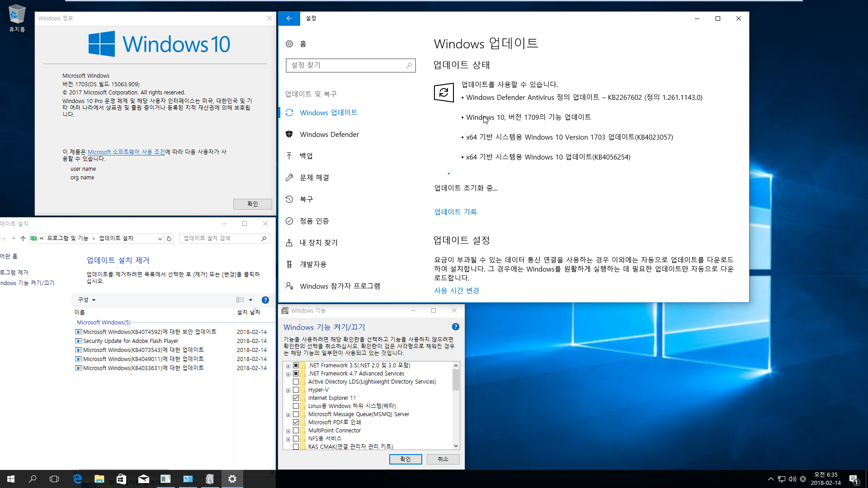Click 확인 button in Windows 정보 dialog

252,204
